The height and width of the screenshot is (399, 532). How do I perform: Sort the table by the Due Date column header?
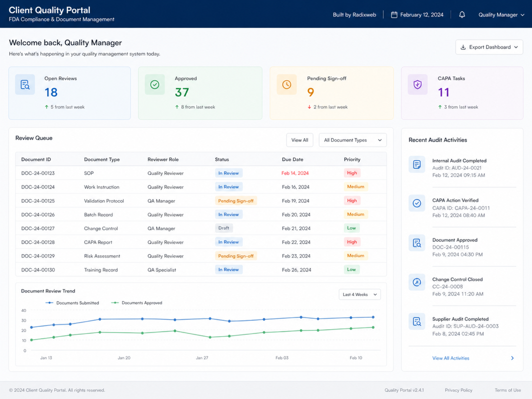point(292,159)
